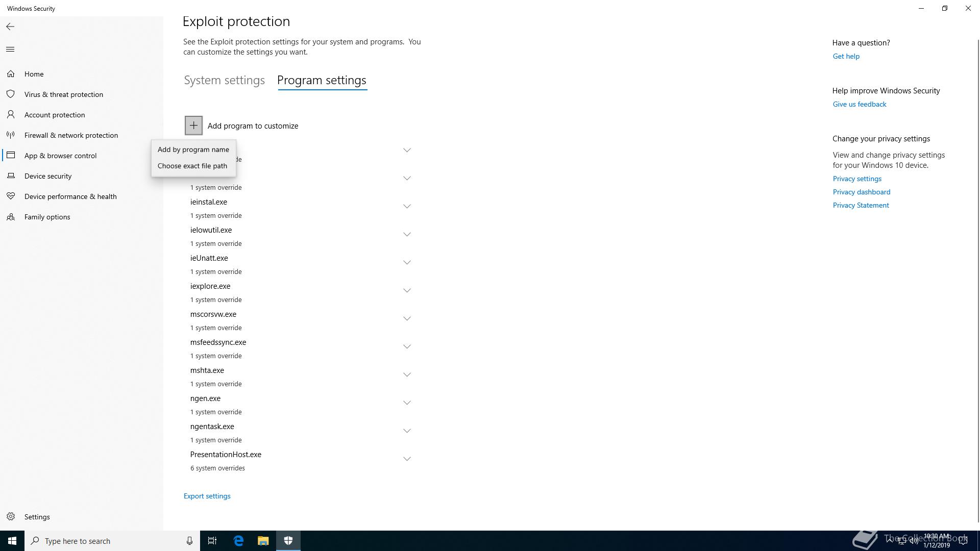The width and height of the screenshot is (980, 551).
Task: Click the Export settings link
Action: (207, 496)
